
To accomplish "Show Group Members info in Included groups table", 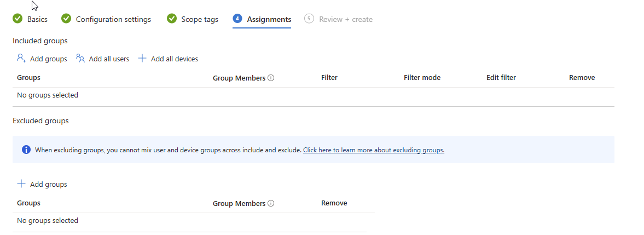I will pos(271,78).
